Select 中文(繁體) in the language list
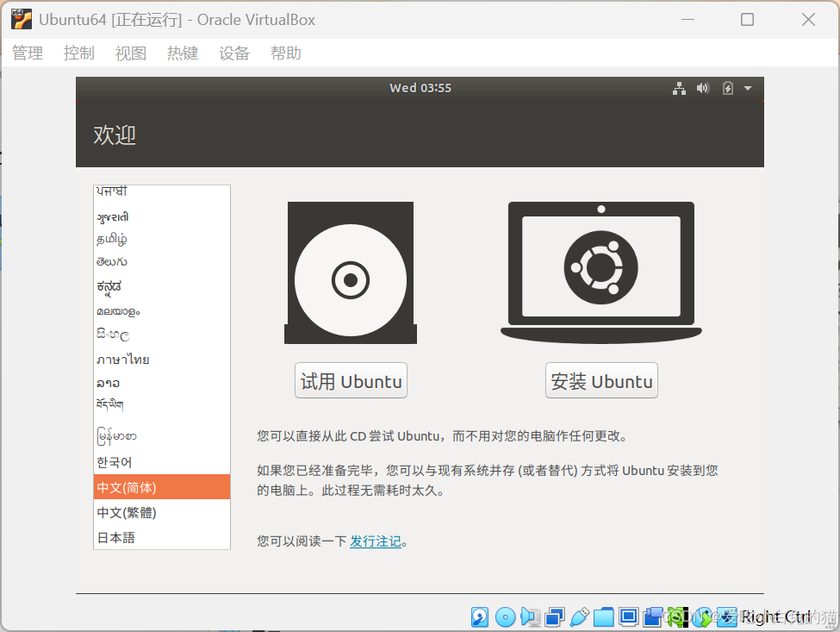Viewport: 840px width, 632px height. [x=162, y=512]
